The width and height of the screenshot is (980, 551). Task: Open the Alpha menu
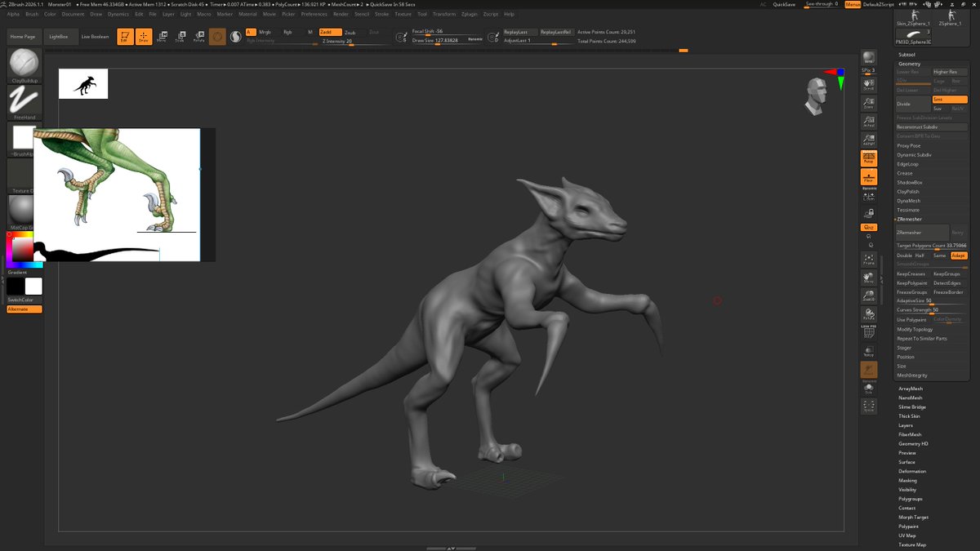click(x=13, y=14)
